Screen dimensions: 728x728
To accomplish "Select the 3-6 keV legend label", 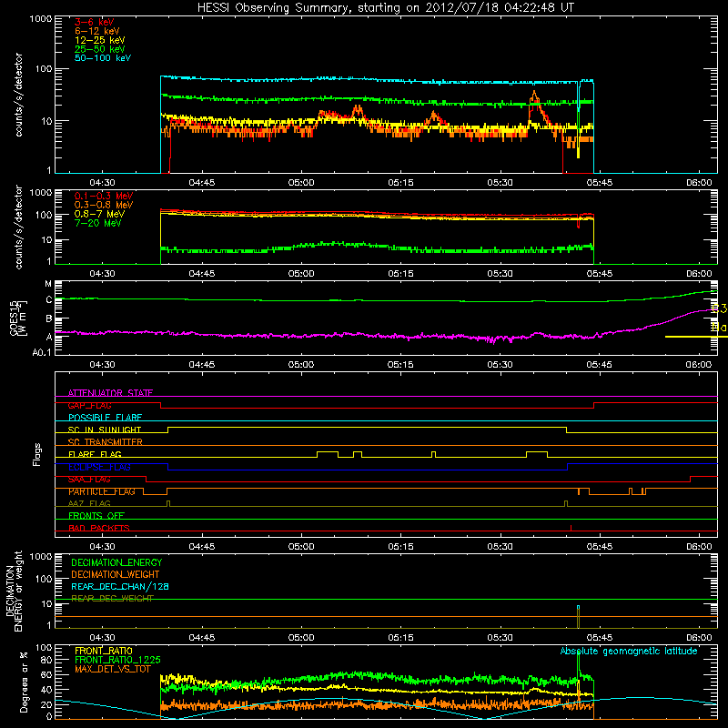I will (x=94, y=22).
